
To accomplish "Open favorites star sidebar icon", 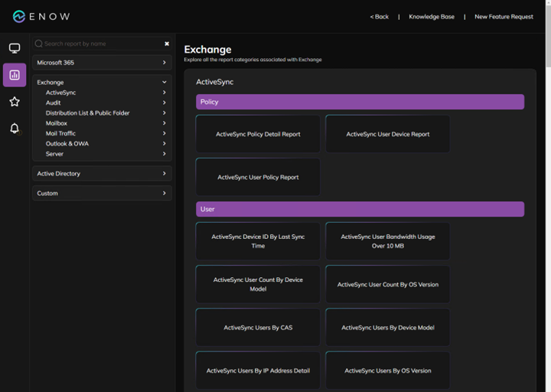I will (15, 102).
